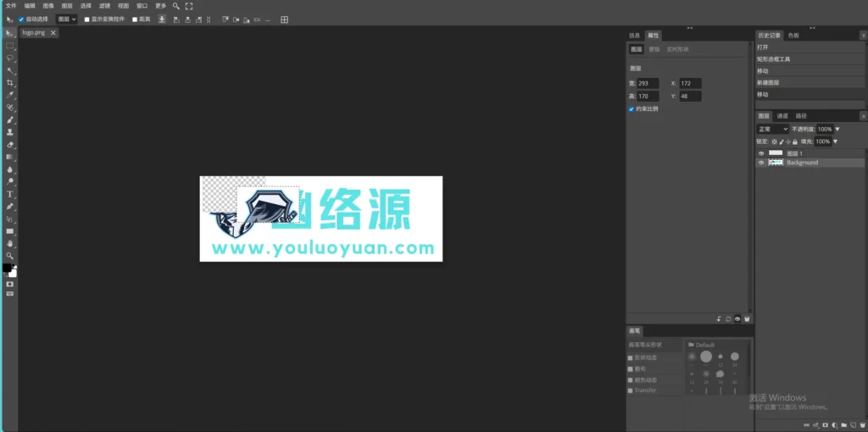
Task: Select the Eyedropper tool
Action: pos(10,95)
